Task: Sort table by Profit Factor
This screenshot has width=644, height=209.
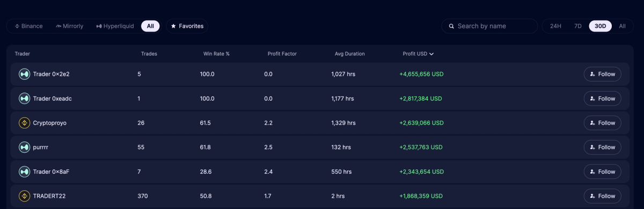Action: 282,54
